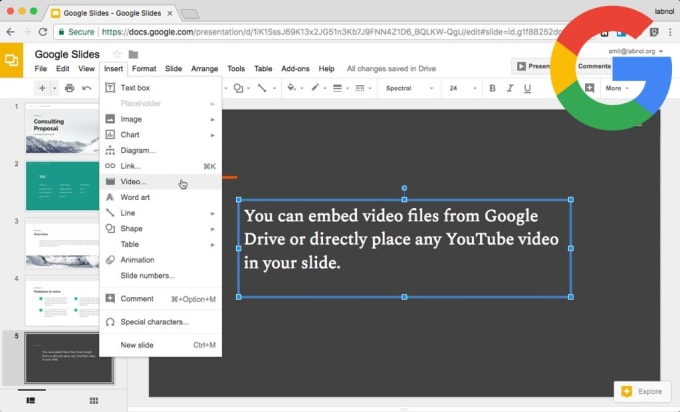Click the Explore button

(x=642, y=391)
